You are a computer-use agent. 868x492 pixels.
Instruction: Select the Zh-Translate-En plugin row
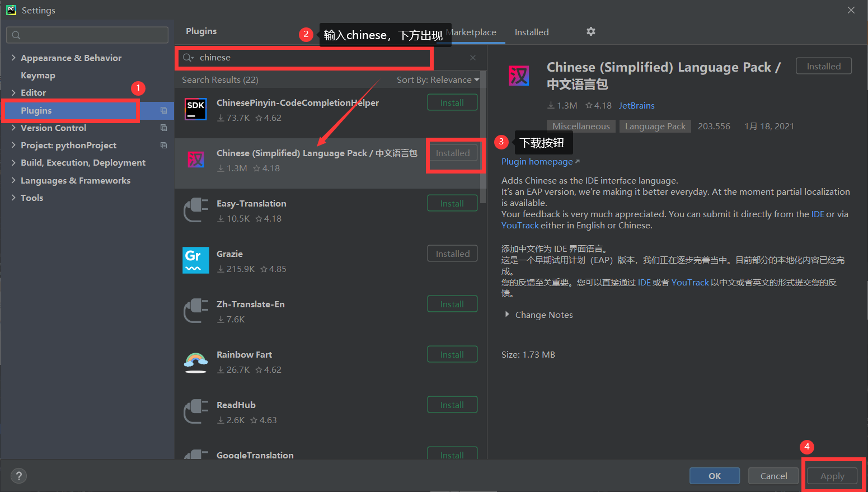[x=330, y=311]
